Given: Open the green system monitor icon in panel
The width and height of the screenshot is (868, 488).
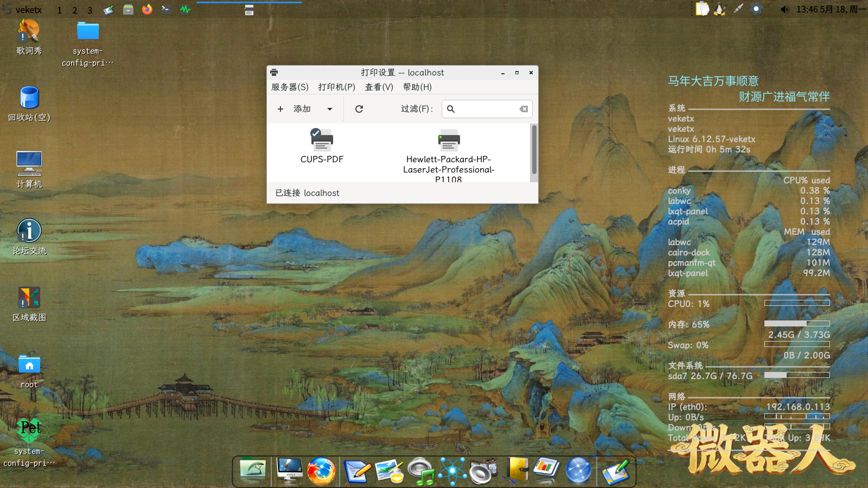Looking at the screenshot, I should point(185,9).
